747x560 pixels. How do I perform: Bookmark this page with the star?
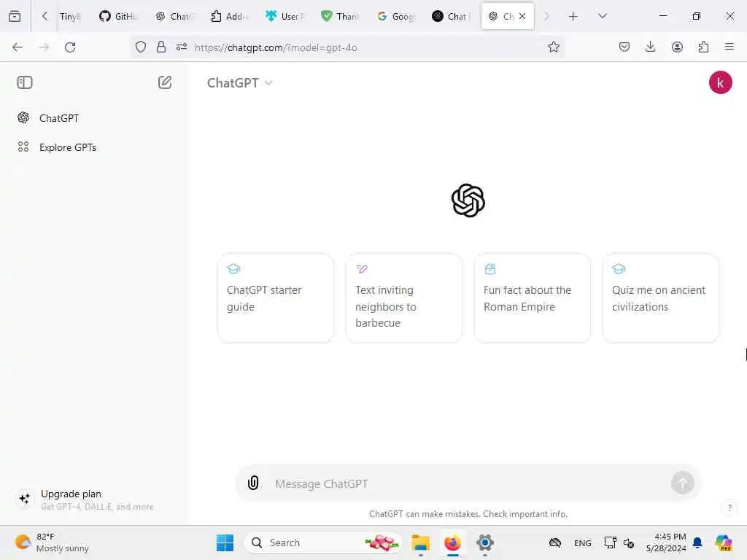(x=553, y=47)
